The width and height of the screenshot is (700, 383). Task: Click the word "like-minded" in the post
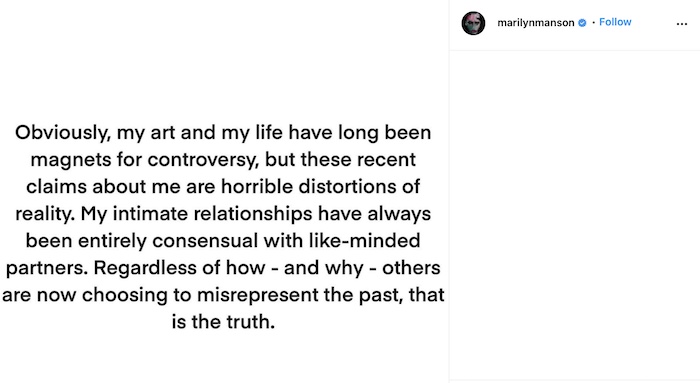click(x=364, y=241)
